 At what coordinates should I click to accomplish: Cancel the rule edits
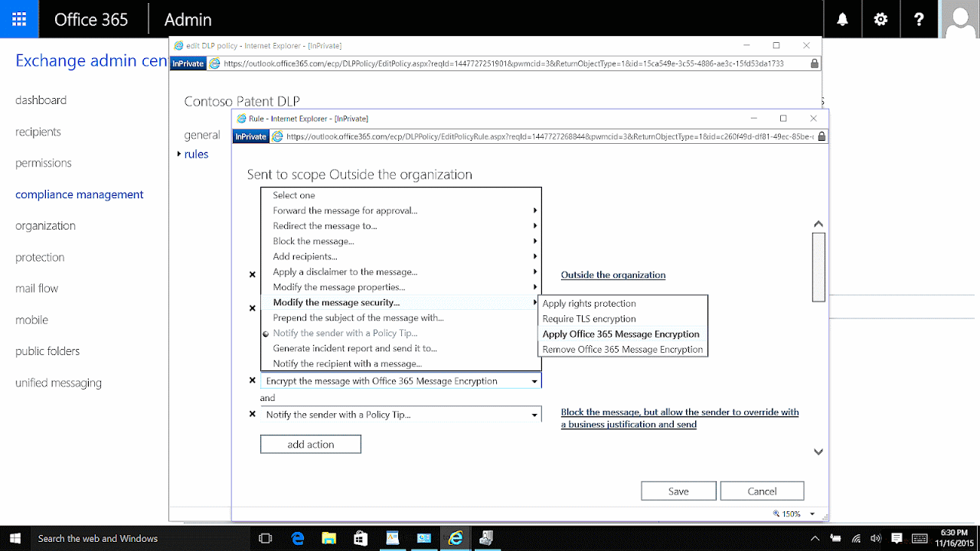pos(762,491)
